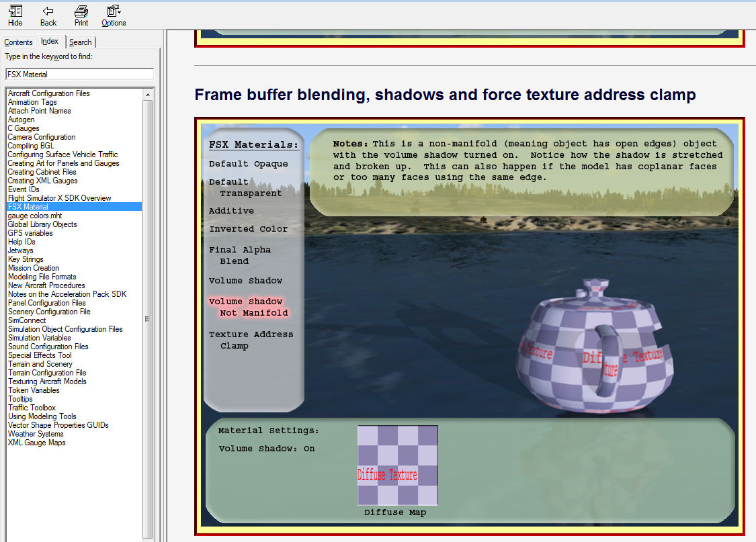Select 'Weather Systems' index entry
Image resolution: width=756 pixels, height=542 pixels.
(x=36, y=434)
